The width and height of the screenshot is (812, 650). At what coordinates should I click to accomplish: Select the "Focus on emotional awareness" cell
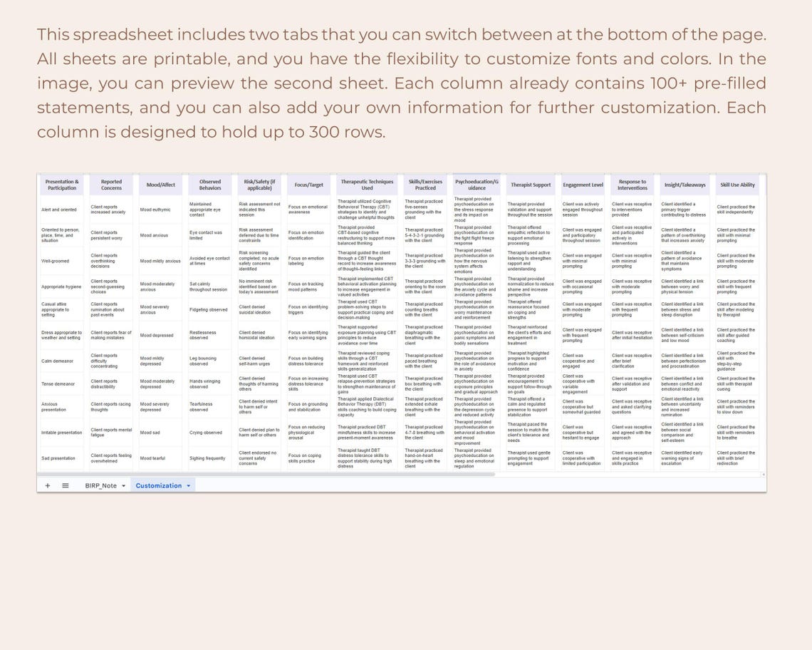click(x=308, y=210)
